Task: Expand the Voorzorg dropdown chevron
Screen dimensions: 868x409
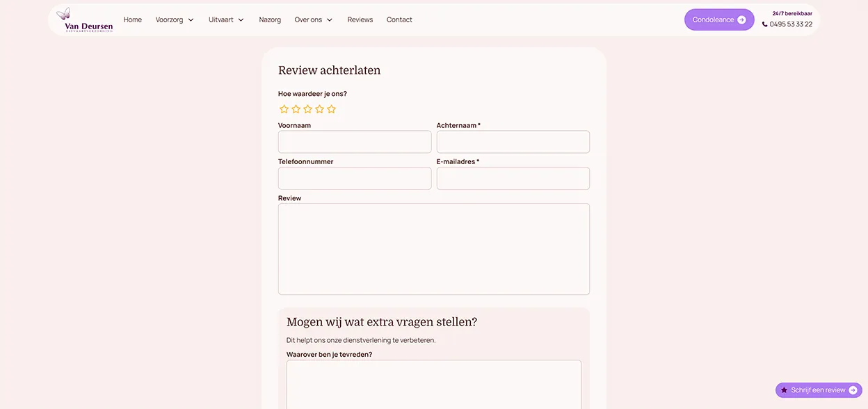Action: tap(191, 20)
